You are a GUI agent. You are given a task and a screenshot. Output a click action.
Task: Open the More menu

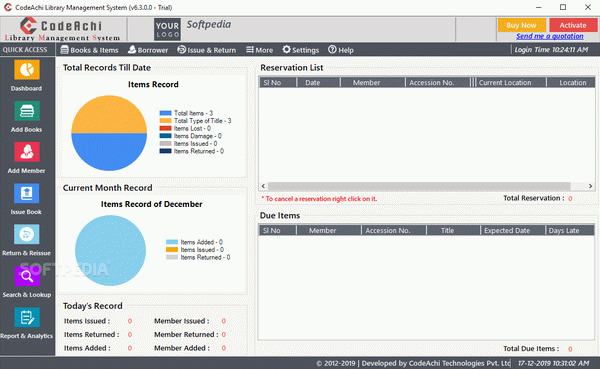pyautogui.click(x=259, y=50)
